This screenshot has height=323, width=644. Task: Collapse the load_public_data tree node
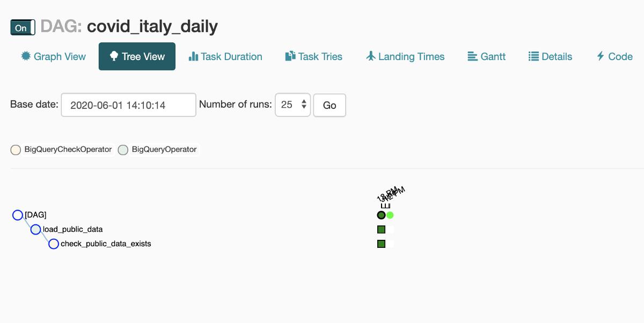point(35,230)
